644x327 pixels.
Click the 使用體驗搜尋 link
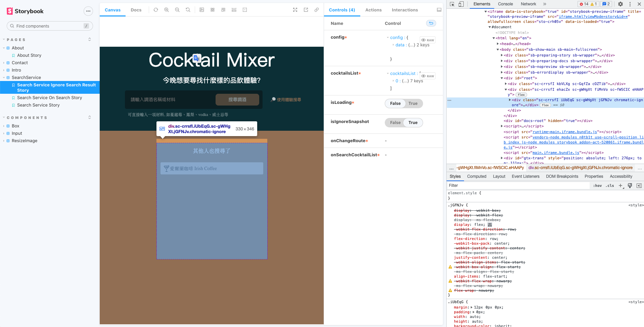pyautogui.click(x=286, y=100)
